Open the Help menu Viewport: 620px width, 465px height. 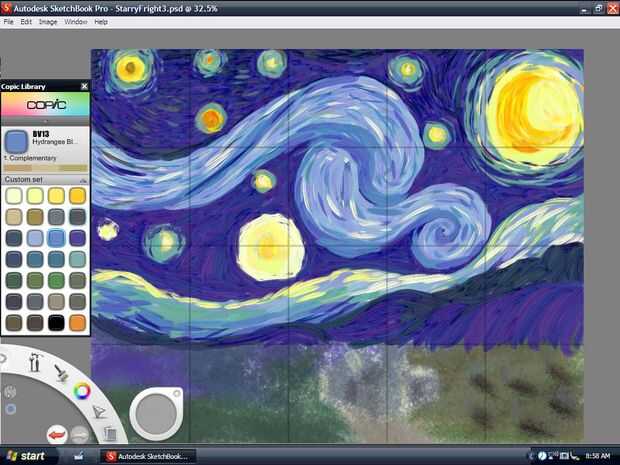(x=101, y=22)
